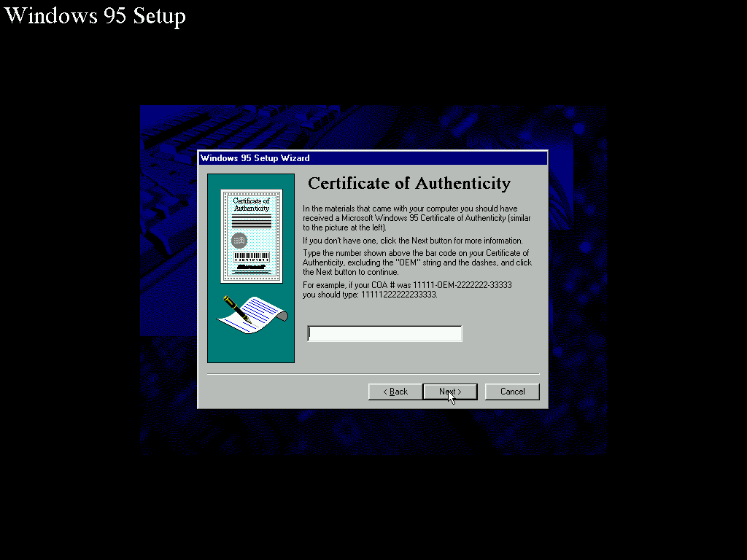Click the "Certificate of Authenticity" heading
This screenshot has width=747, height=560.
point(409,183)
